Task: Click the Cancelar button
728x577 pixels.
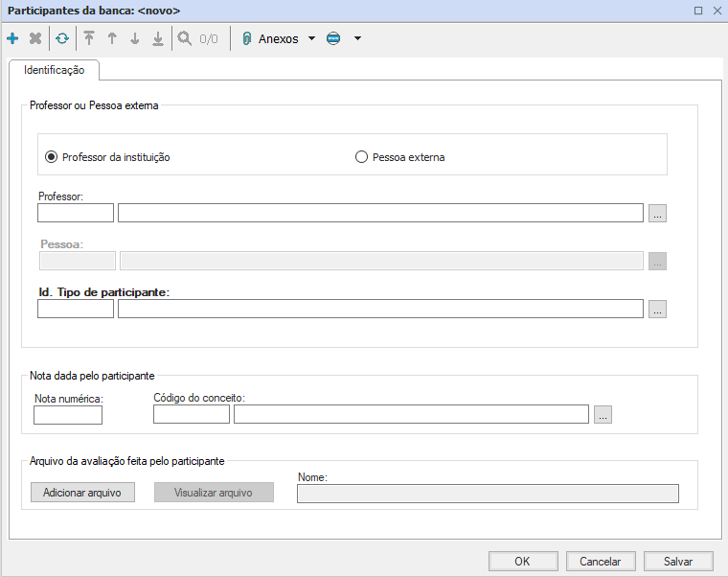Action: click(601, 562)
